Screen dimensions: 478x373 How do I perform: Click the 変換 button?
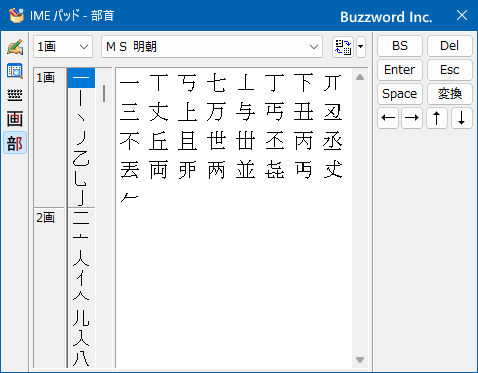(450, 94)
